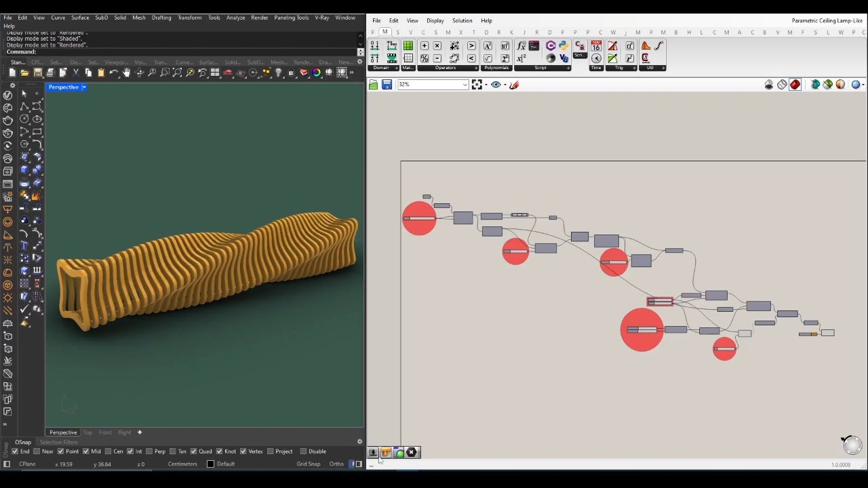Enable the Near osnap checkbox
Screen dimensions: 868x488
(x=37, y=451)
